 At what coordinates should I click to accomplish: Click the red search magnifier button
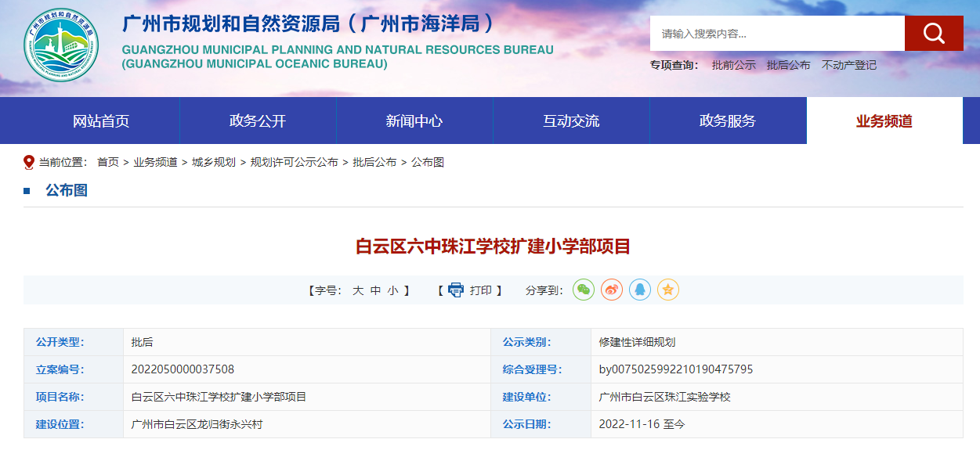click(933, 34)
